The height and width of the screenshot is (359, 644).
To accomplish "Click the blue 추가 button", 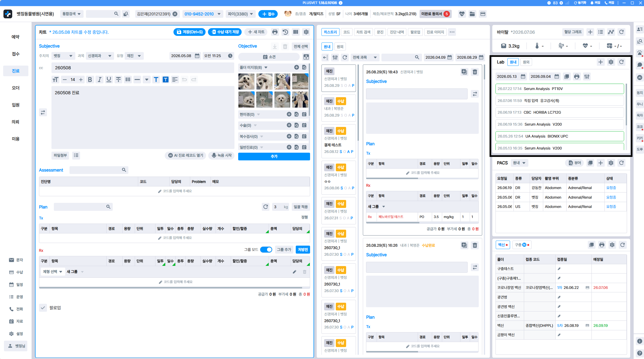I will pos(274,157).
